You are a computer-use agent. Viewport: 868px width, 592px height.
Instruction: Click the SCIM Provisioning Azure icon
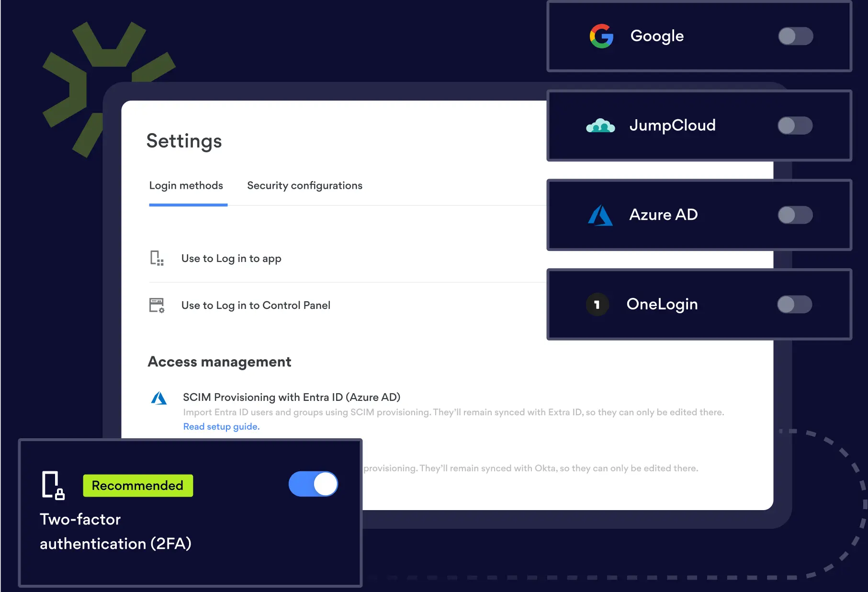click(159, 398)
